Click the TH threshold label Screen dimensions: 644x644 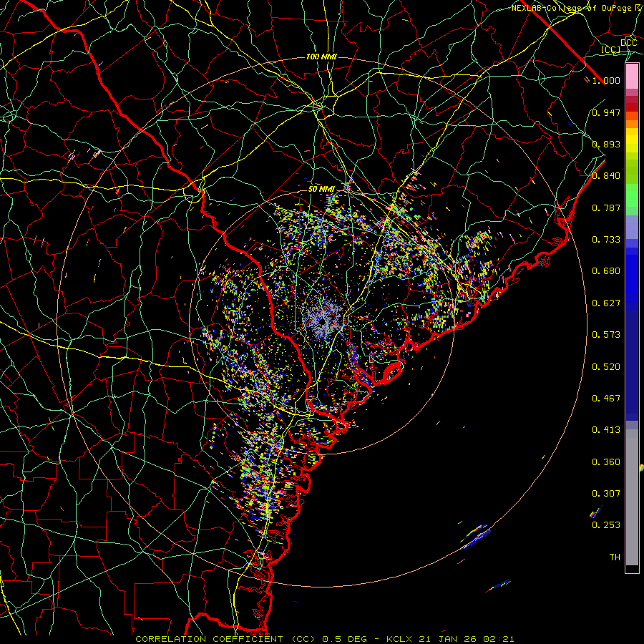pyautogui.click(x=615, y=557)
